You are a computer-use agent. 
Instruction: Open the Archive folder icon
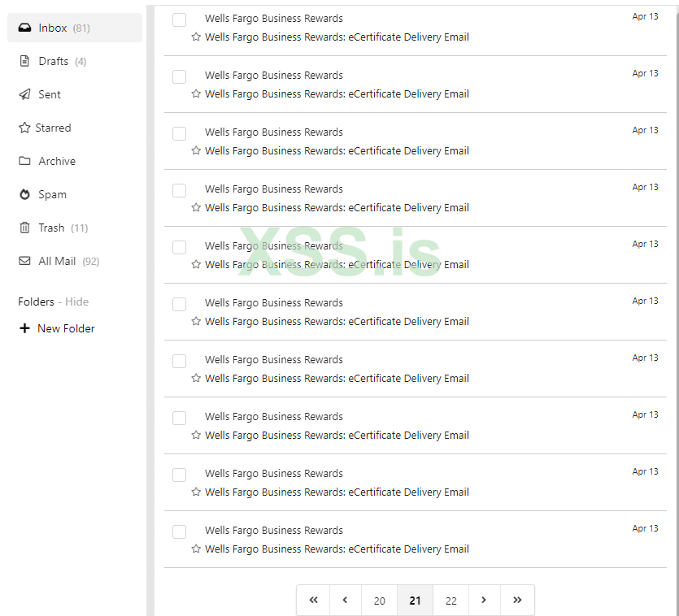(x=24, y=161)
